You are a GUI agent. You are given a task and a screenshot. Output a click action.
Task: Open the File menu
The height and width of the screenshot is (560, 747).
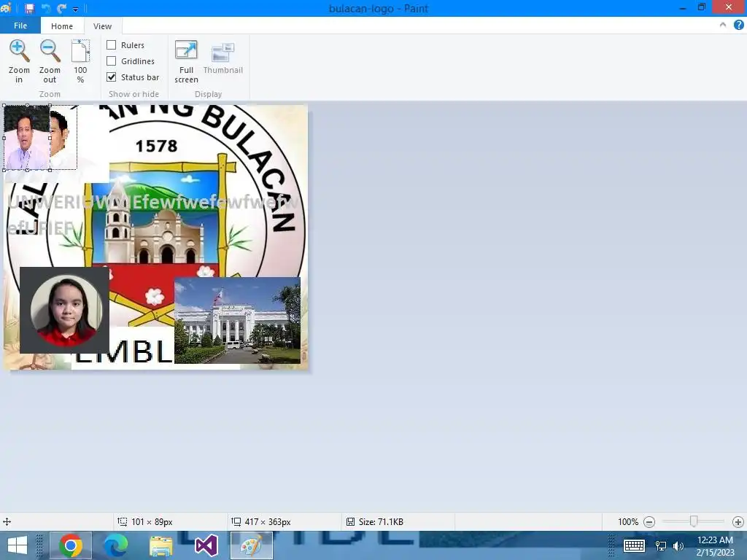point(20,26)
